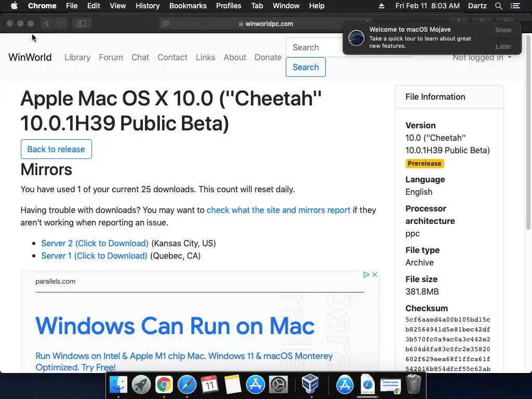Go to the WinWorld home logo
This screenshot has height=399, width=532.
[30, 57]
